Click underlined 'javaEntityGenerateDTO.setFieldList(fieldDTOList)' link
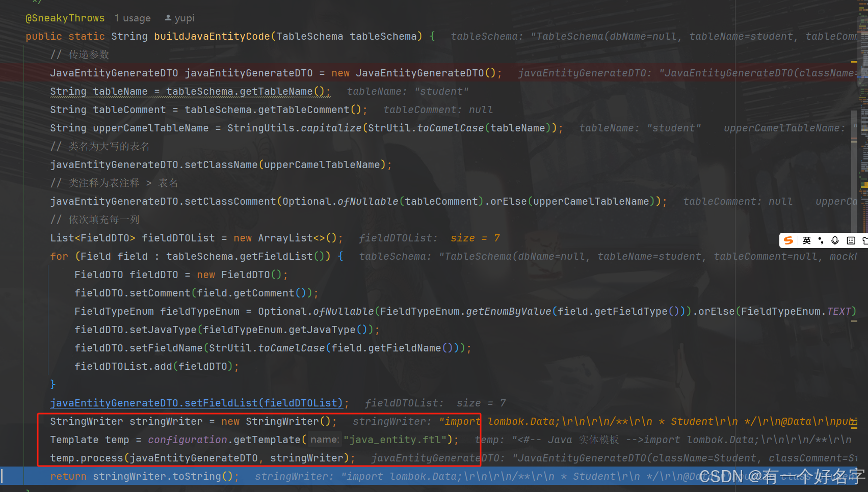 pos(196,403)
